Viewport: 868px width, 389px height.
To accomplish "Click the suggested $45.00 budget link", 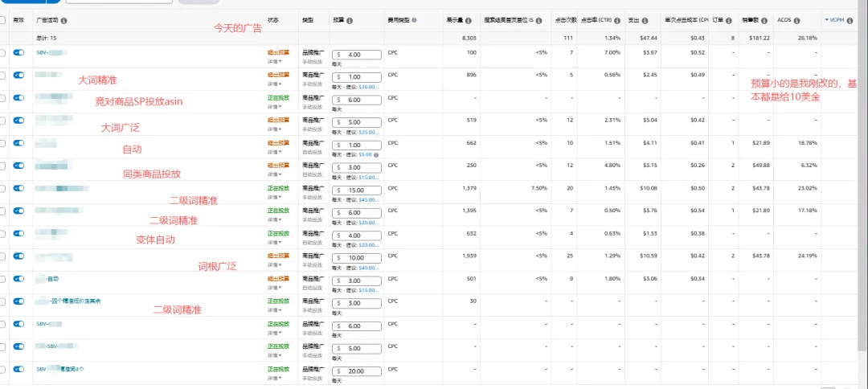I will click(x=369, y=200).
